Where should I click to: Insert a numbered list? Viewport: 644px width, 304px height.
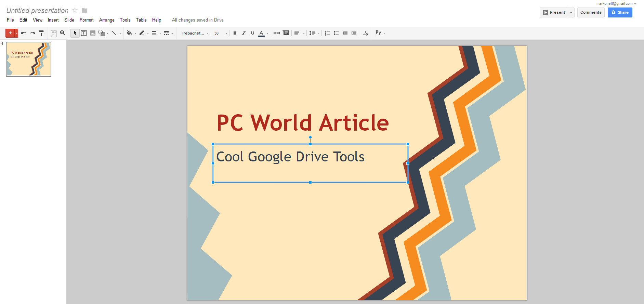[327, 33]
